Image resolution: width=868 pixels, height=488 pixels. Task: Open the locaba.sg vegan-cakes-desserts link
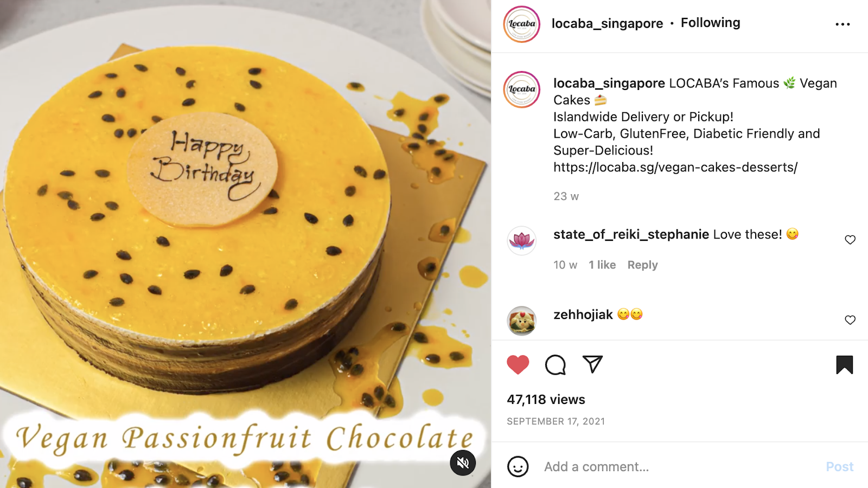675,167
